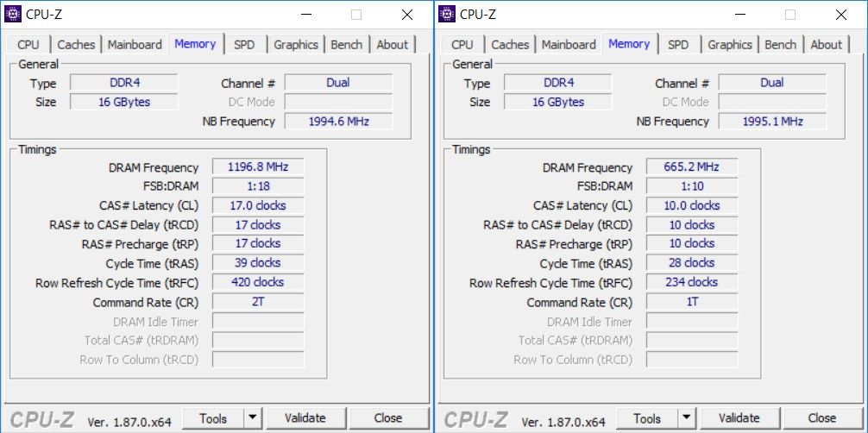The height and width of the screenshot is (433, 868).
Task: Click Tools button in the left window
Action: pos(213,418)
